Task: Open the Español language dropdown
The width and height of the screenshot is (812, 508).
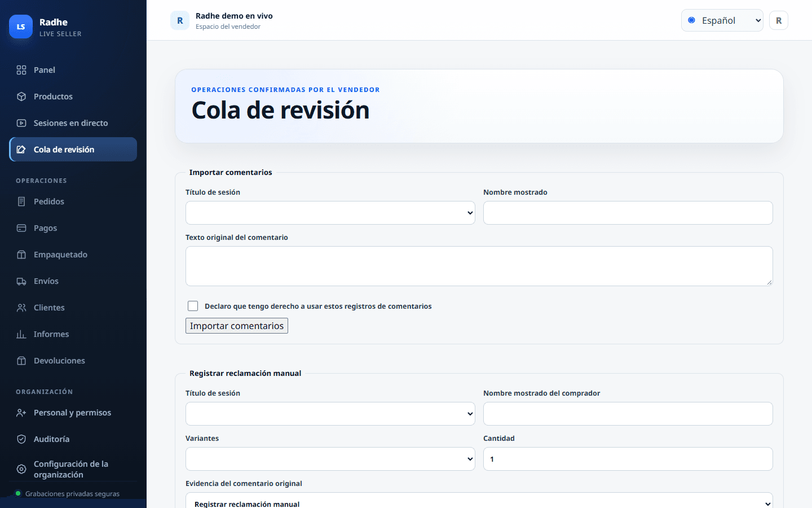Action: pos(722,20)
